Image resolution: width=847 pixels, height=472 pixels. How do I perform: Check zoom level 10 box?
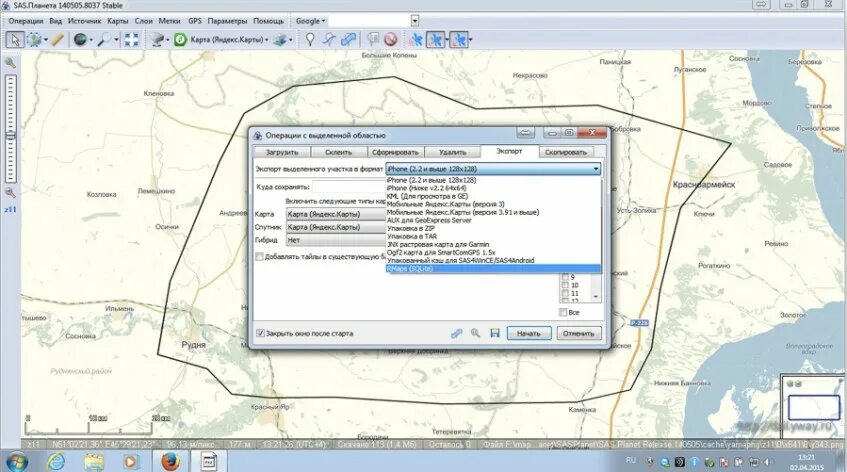pyautogui.click(x=565, y=285)
